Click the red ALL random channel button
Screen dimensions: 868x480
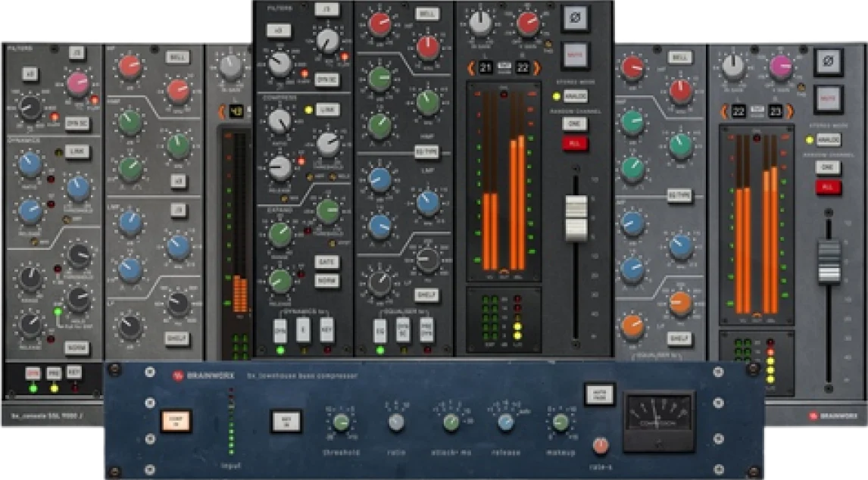point(576,142)
